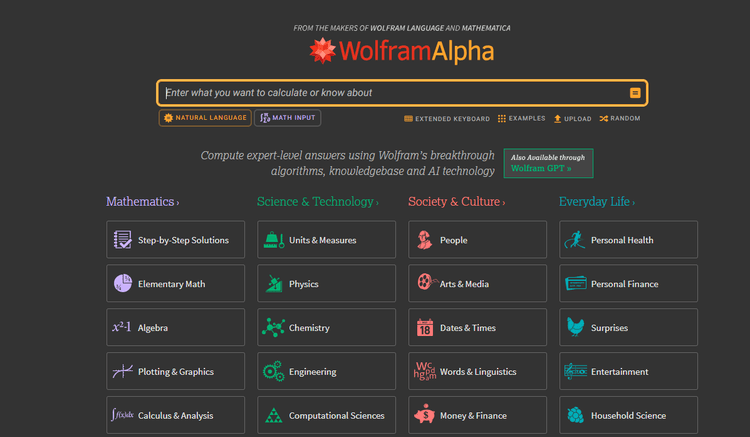Open the Mathematics category heading
Viewport: 750px width, 437px height.
click(143, 202)
